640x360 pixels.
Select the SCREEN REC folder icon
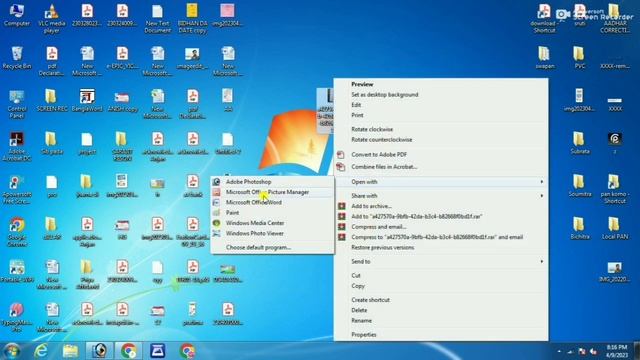click(51, 100)
